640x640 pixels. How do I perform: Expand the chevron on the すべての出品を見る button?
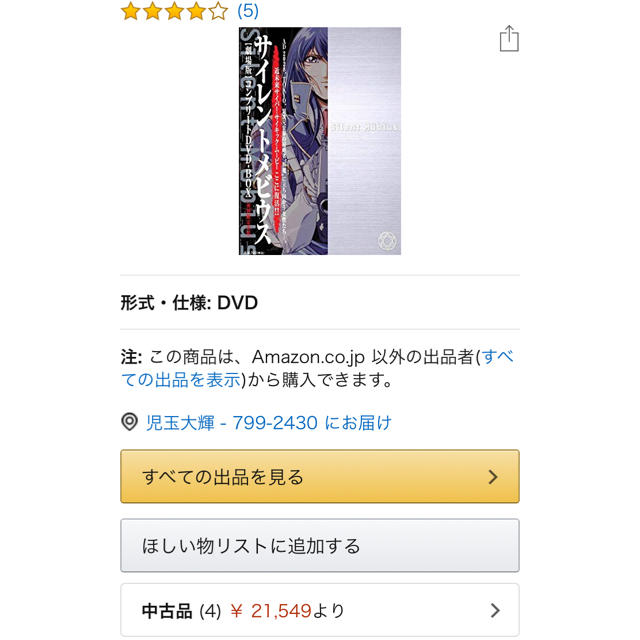pos(493,477)
